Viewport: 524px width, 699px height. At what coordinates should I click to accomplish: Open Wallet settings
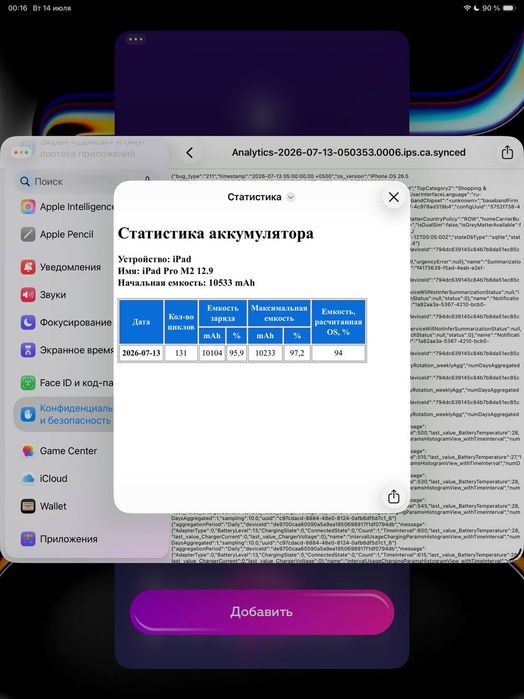pos(67,506)
